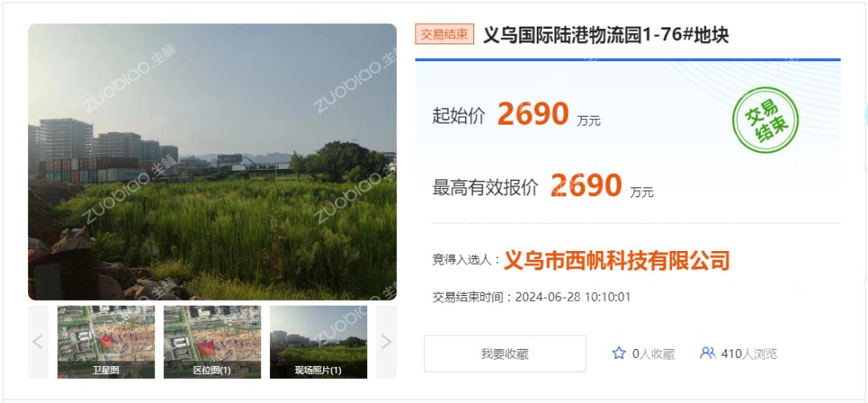Open the title 义乌国际陆港物流园1-76#地块
The image size is (868, 403).
pos(606,35)
